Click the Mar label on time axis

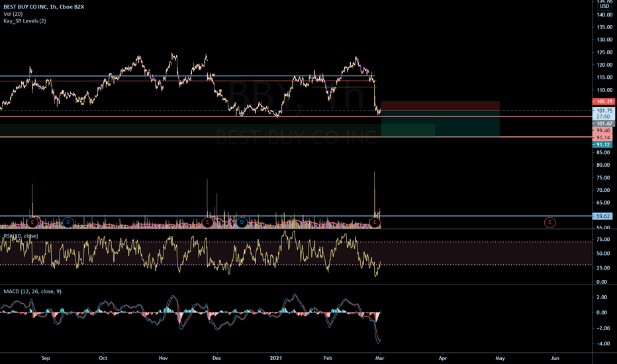click(x=380, y=358)
